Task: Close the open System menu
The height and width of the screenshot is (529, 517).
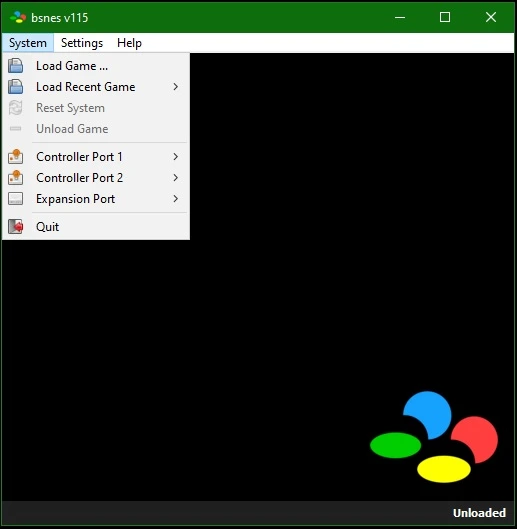Action: 28,43
